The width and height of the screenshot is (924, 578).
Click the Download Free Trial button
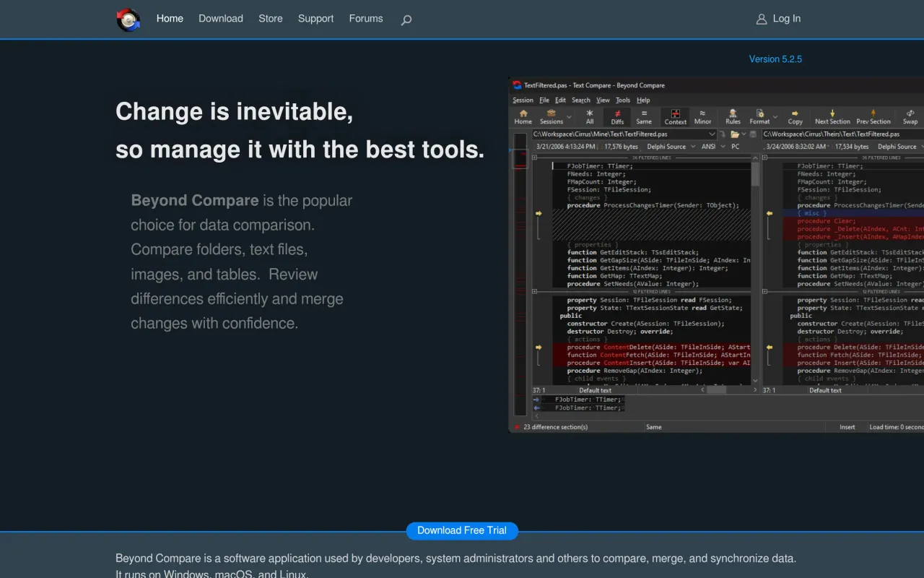pyautogui.click(x=462, y=530)
